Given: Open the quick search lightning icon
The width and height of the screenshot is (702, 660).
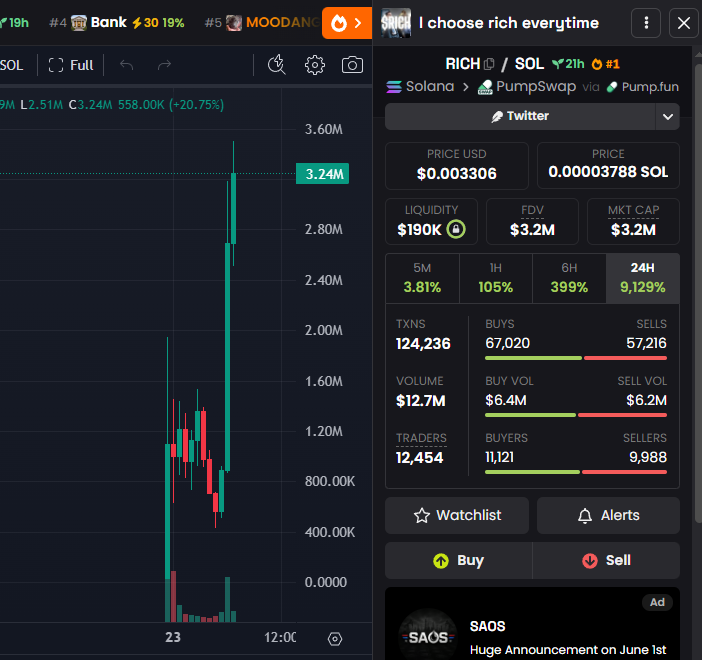Looking at the screenshot, I should coord(277,65).
